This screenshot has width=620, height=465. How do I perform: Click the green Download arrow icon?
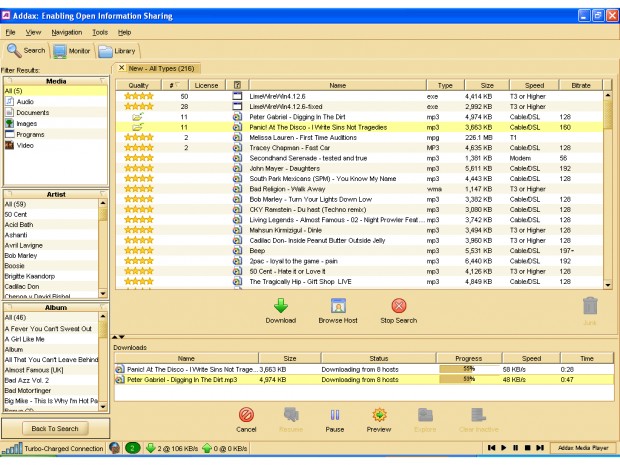click(281, 306)
